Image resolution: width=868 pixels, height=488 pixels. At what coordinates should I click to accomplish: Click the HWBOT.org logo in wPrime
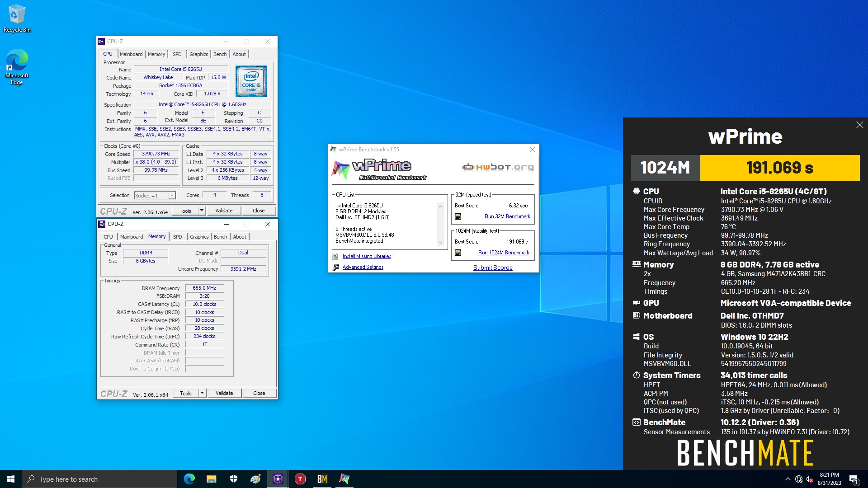click(498, 167)
